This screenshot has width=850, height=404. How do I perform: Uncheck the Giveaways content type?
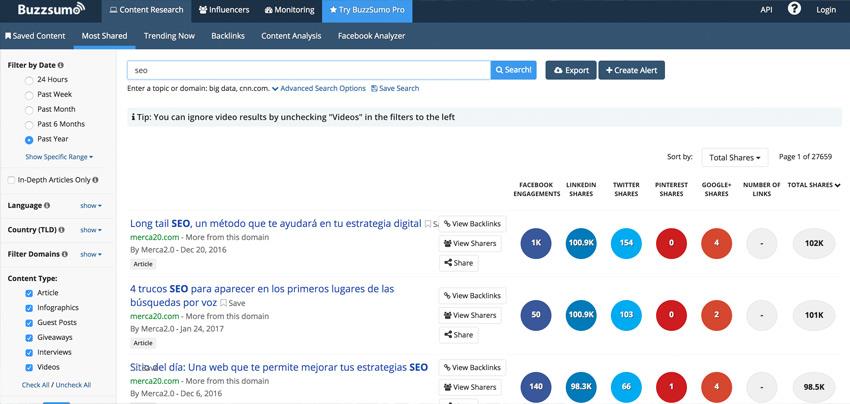point(29,338)
